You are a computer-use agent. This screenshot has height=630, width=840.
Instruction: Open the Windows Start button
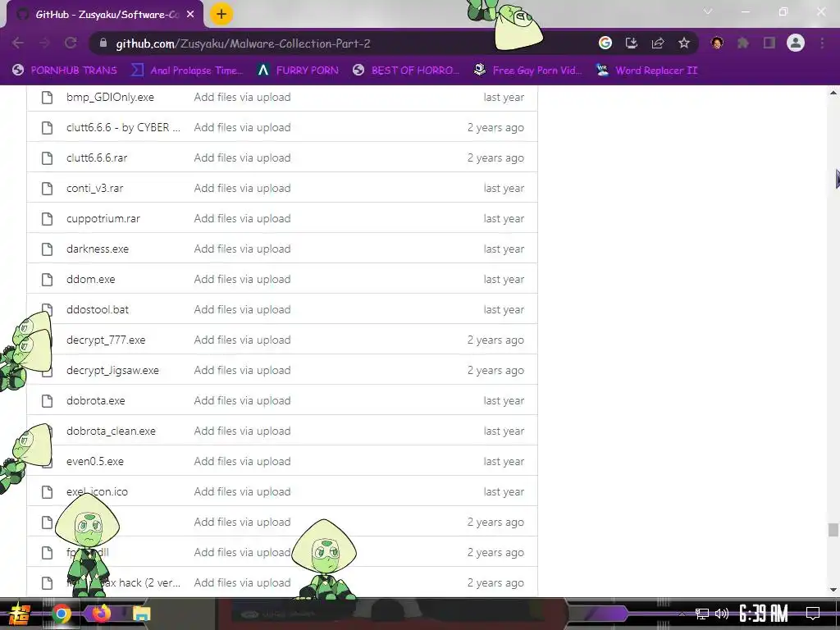coord(20,614)
